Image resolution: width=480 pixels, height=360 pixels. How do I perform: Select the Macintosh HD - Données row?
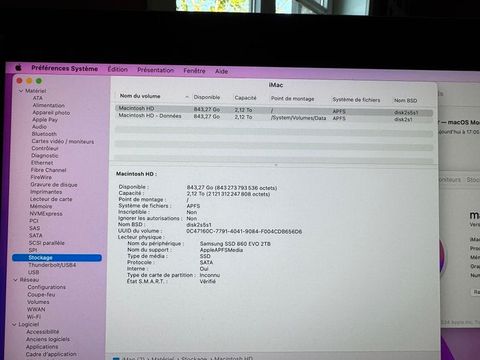[274, 117]
